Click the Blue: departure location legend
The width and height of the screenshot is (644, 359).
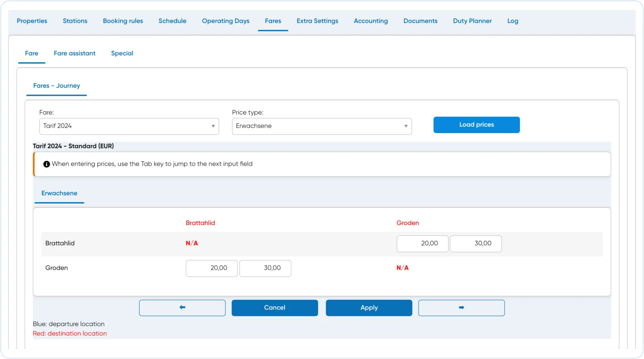click(69, 324)
